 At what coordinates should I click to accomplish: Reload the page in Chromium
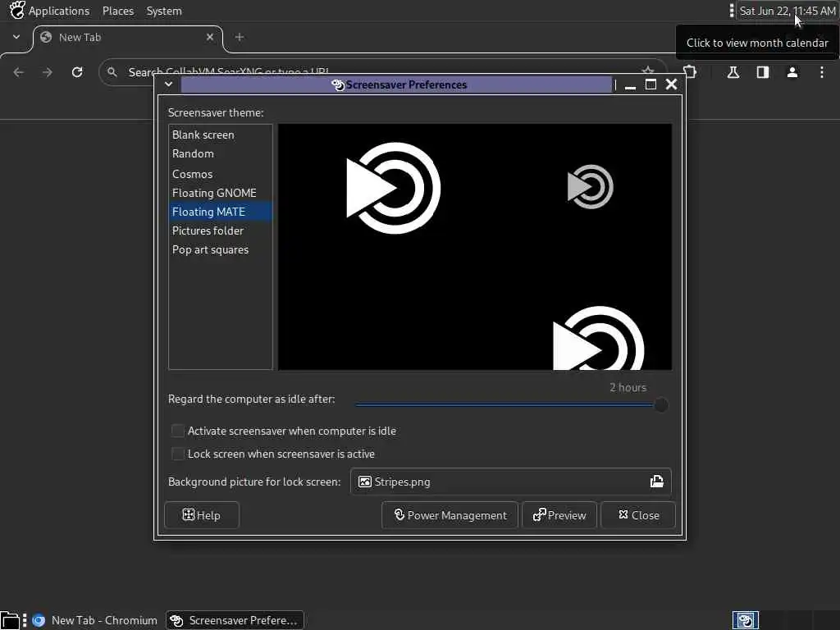click(77, 72)
